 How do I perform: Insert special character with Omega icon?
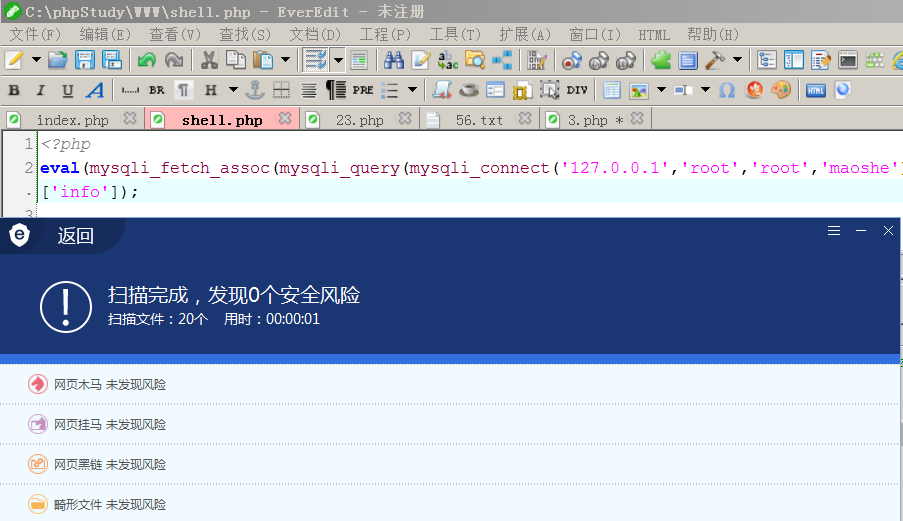pos(727,90)
